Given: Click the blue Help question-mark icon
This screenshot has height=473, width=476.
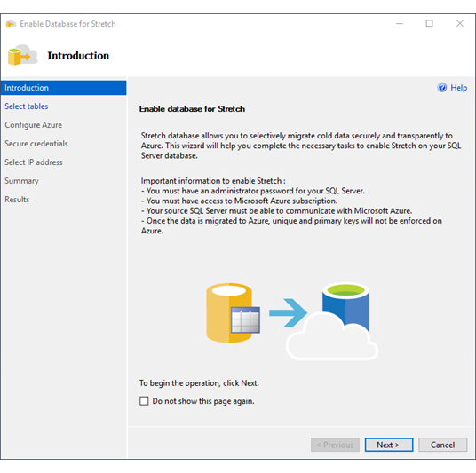Looking at the screenshot, I should coord(442,87).
